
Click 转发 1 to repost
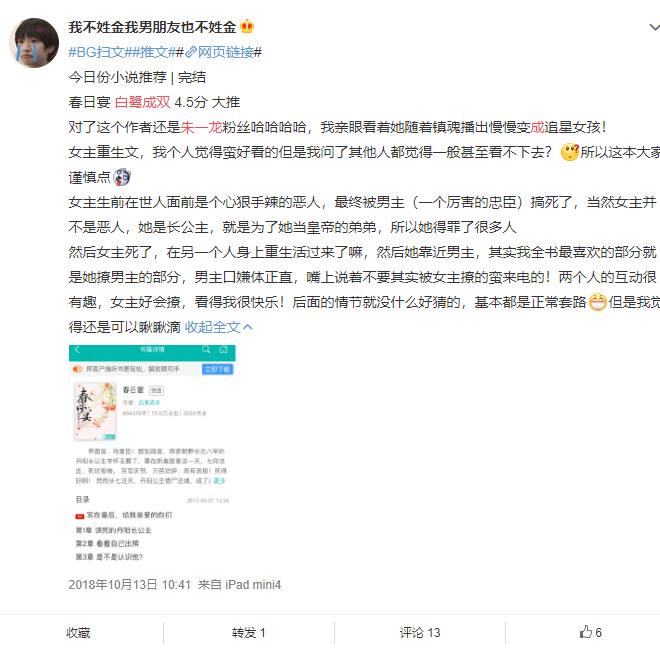(x=249, y=632)
